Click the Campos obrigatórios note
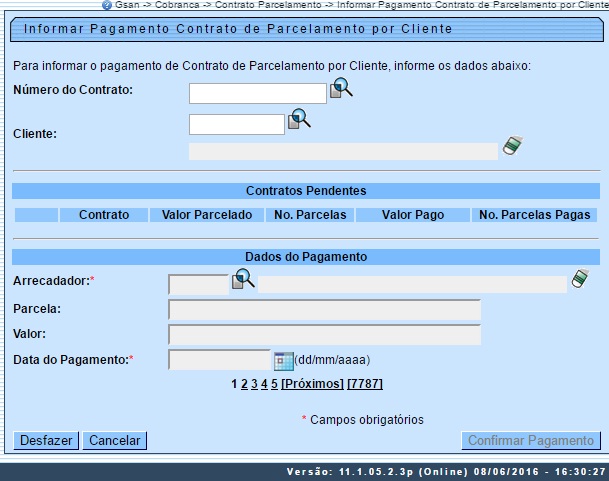 367,420
